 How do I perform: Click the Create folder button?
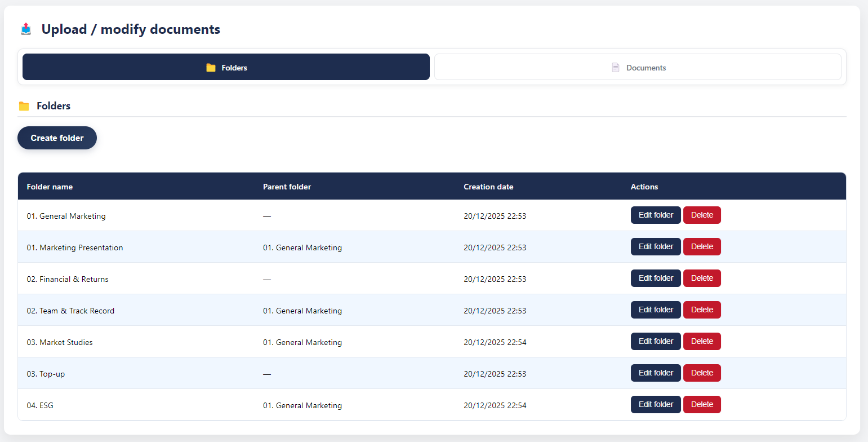pyautogui.click(x=57, y=138)
